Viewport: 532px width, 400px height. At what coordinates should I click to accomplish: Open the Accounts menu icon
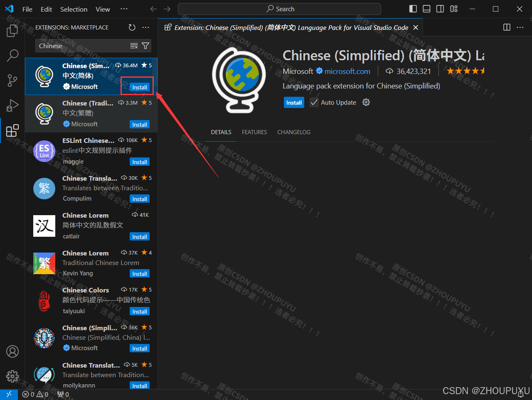(x=12, y=351)
